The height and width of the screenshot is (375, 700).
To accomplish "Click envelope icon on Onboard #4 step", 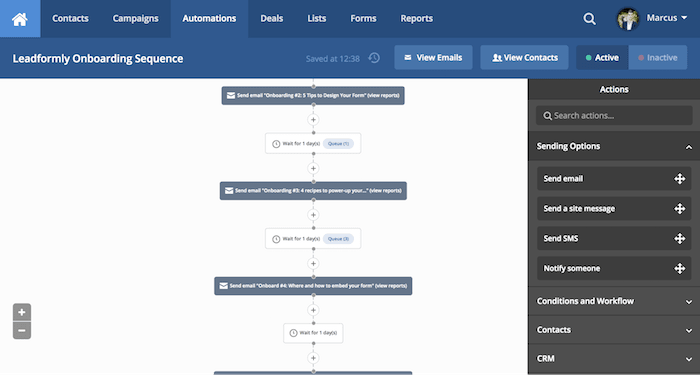I will pos(223,286).
